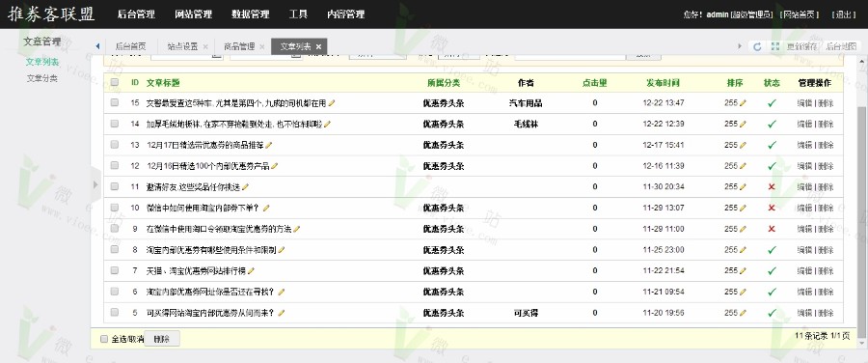Click title pencil icon for article 10
This screenshot has width=868, height=363.
pos(266,208)
